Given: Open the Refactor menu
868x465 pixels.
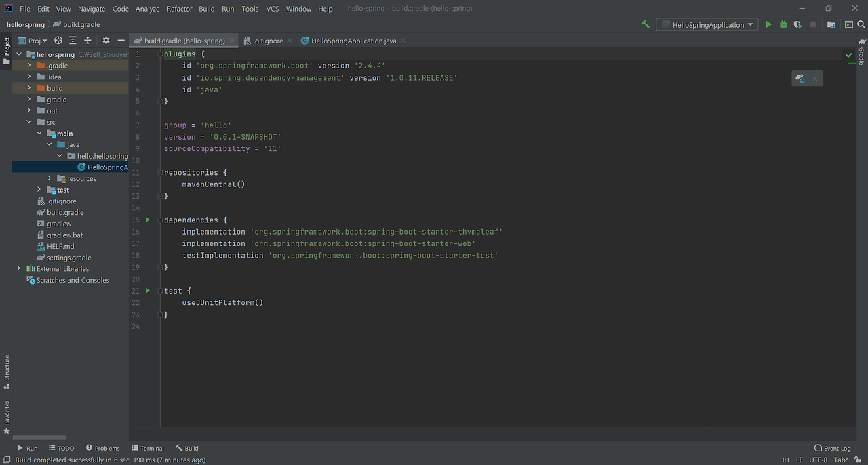Looking at the screenshot, I should pos(179,9).
